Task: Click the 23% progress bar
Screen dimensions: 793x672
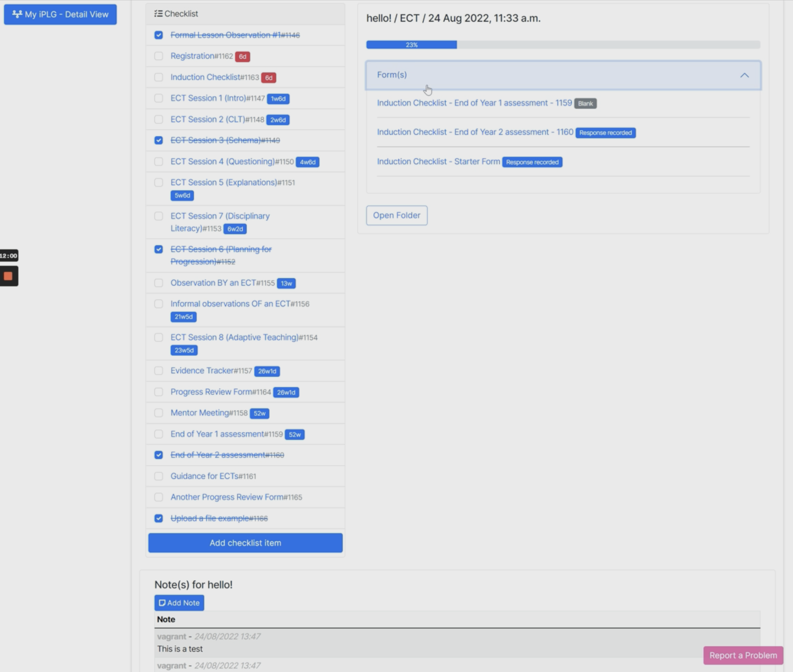Action: coord(411,45)
